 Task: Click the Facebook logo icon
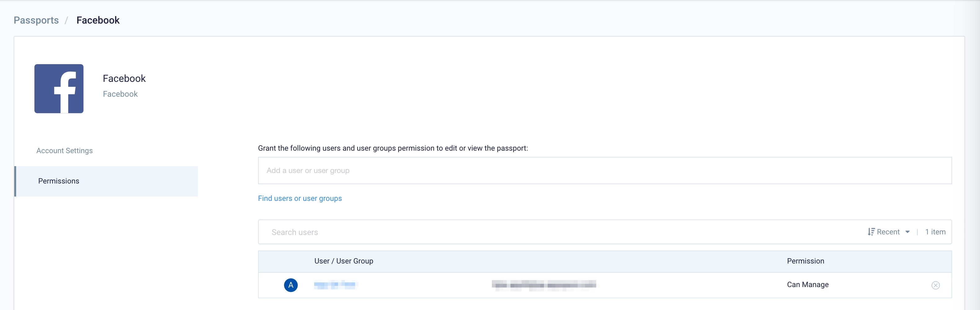tap(59, 89)
